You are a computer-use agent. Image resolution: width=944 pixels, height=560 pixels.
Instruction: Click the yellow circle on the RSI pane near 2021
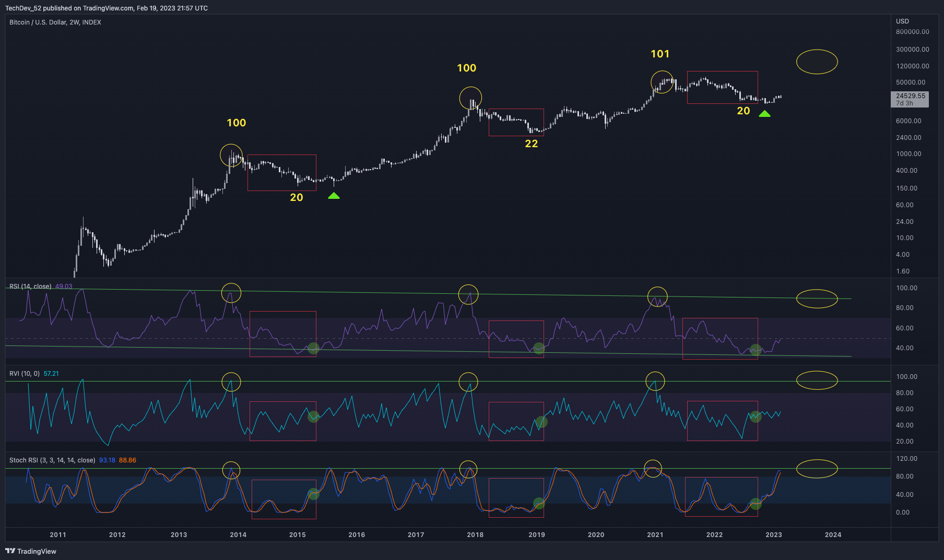(657, 296)
